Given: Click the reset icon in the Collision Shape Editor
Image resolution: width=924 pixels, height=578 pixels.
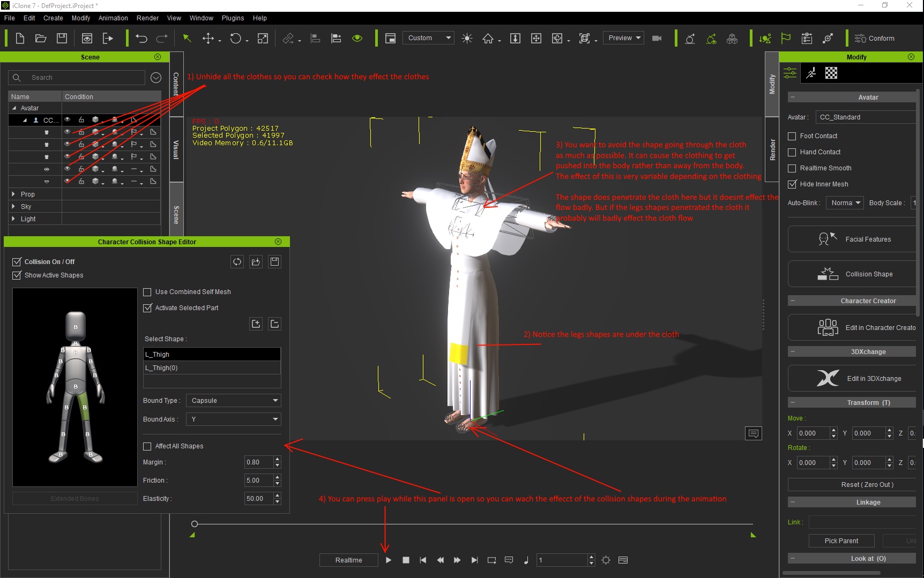Looking at the screenshot, I should pos(237,261).
